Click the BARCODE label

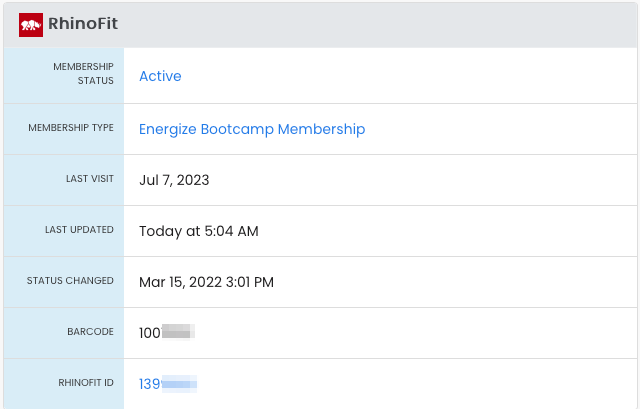click(x=91, y=331)
